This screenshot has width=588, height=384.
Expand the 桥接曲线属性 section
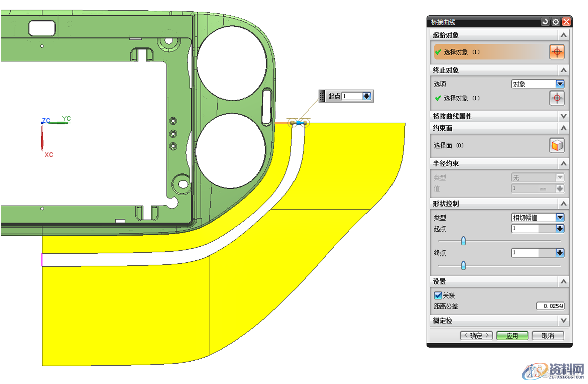564,116
